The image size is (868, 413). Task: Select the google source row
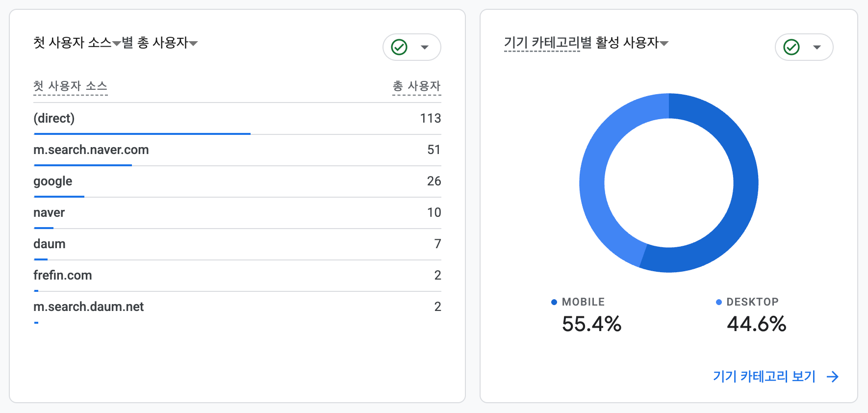click(x=237, y=181)
